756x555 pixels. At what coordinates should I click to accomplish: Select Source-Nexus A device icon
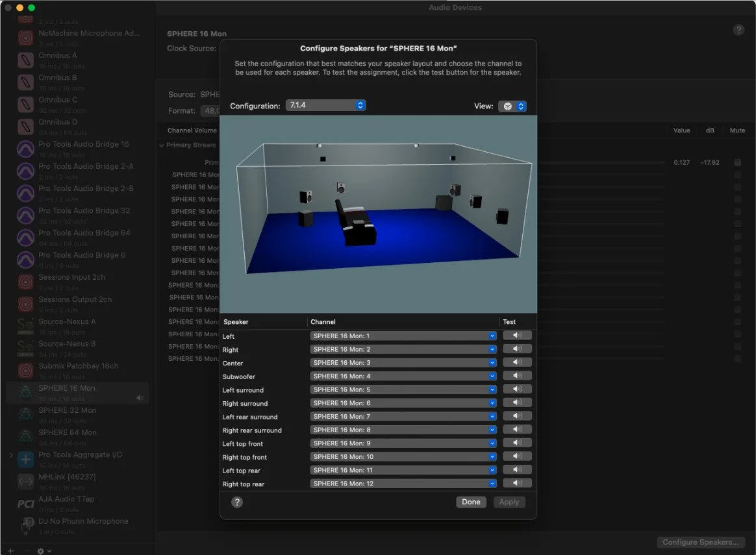(x=25, y=326)
